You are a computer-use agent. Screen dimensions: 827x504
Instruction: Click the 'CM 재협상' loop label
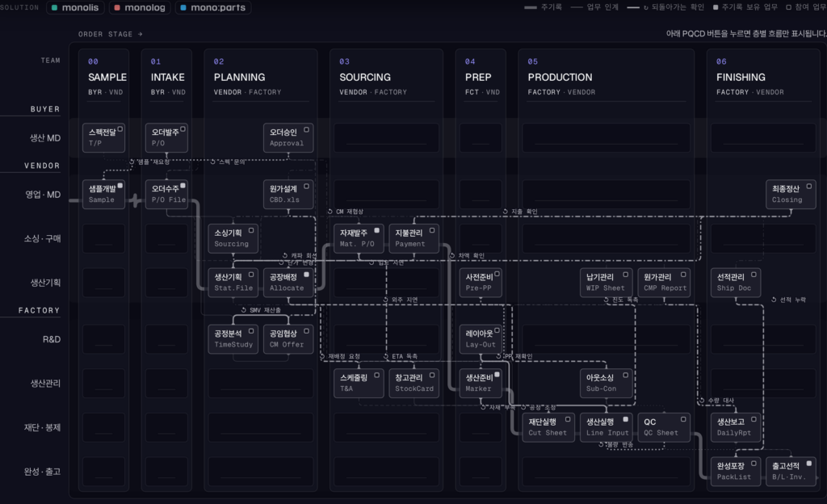point(346,212)
